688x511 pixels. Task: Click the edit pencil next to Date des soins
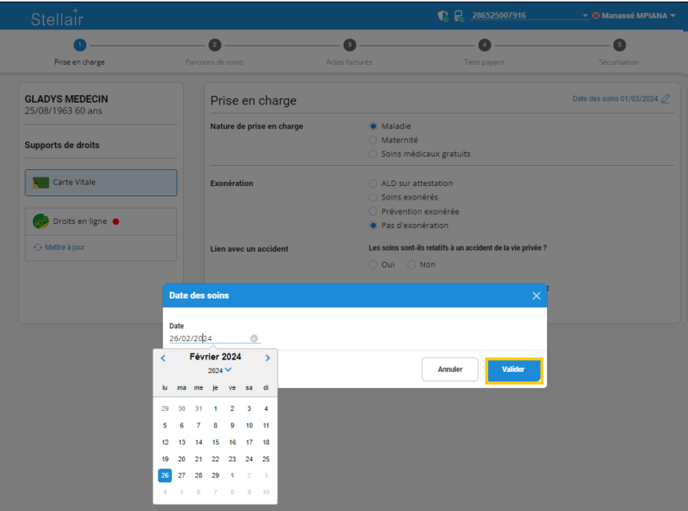tap(666, 99)
